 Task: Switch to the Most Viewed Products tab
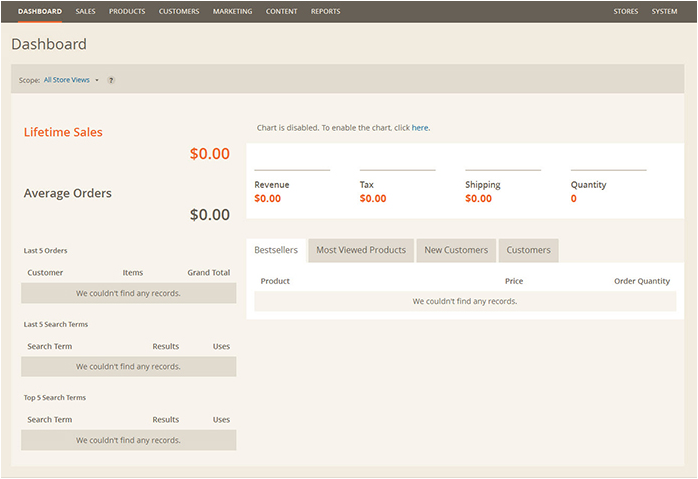click(361, 250)
